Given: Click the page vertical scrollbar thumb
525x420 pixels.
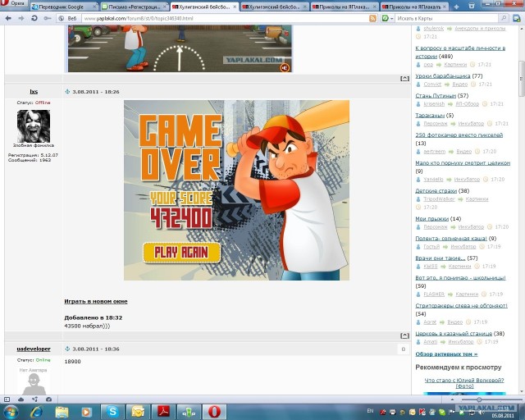Looking at the screenshot, I should [522, 79].
